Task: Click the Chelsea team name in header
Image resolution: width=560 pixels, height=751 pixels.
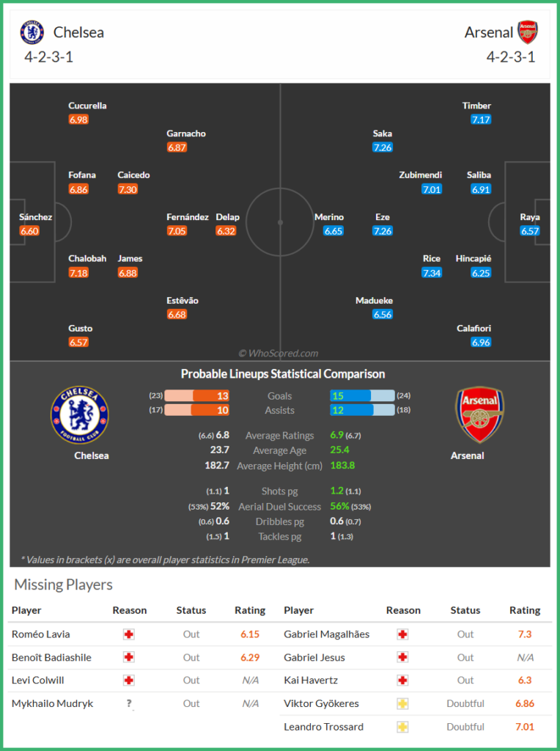Action: point(78,32)
